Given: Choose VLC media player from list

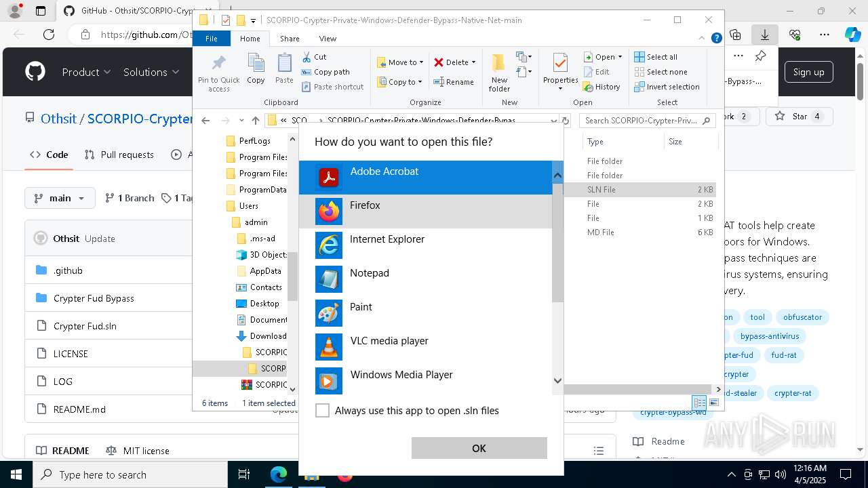Looking at the screenshot, I should (x=425, y=347).
